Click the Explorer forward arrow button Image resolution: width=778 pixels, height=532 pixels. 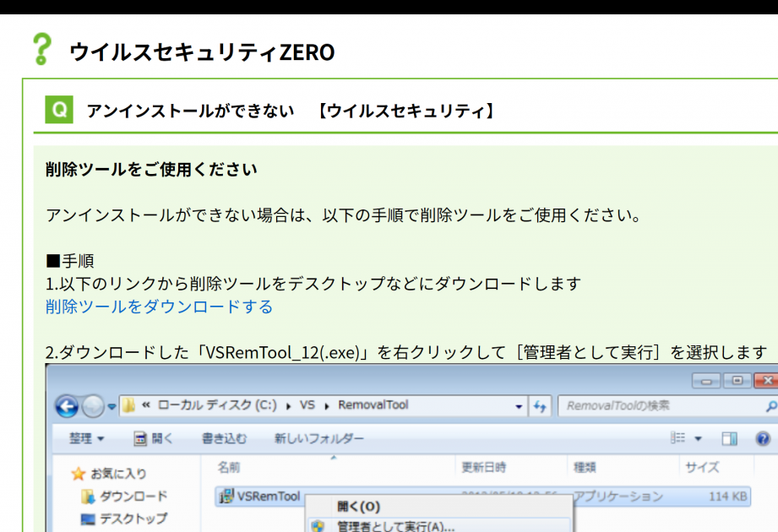(93, 406)
